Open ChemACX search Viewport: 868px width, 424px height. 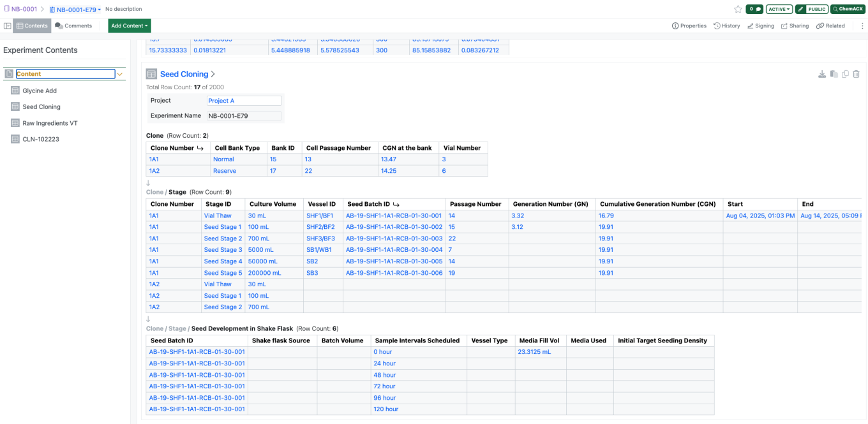coord(848,9)
